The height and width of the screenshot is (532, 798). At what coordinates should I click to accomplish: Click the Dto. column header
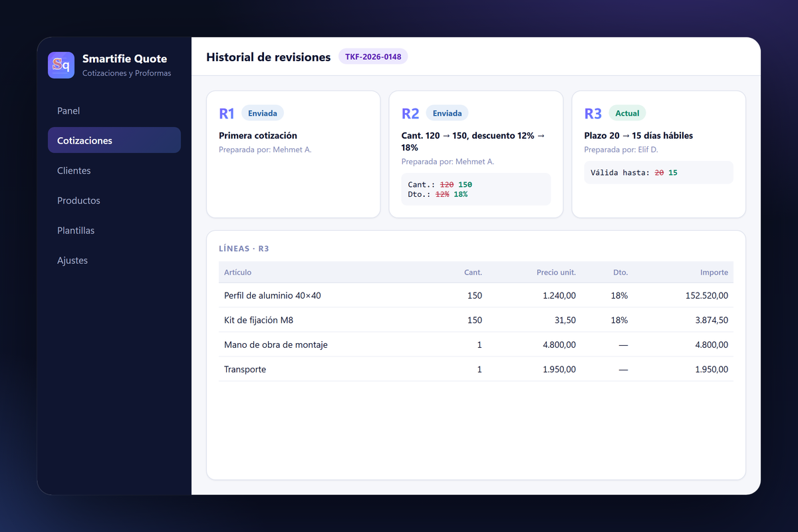[620, 272]
